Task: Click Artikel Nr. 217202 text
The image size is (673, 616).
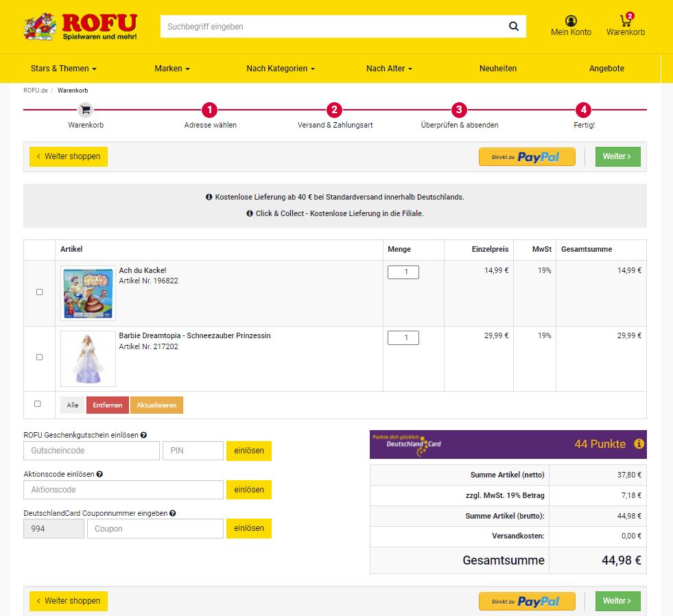Action: tap(148, 346)
